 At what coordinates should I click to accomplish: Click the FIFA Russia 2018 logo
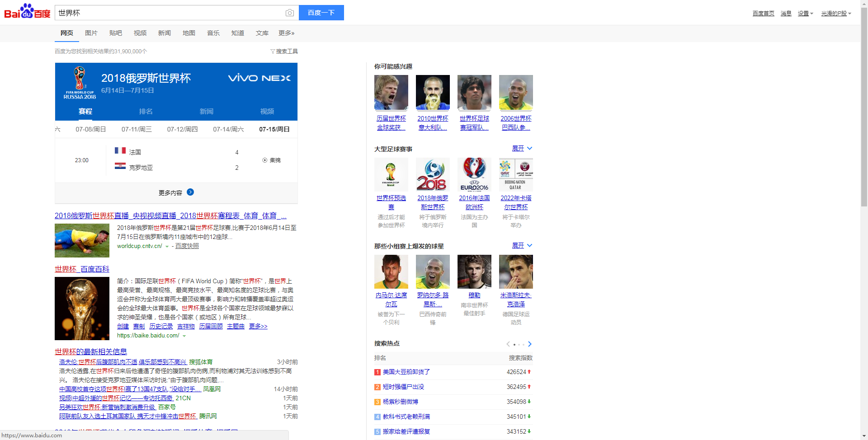tap(80, 83)
